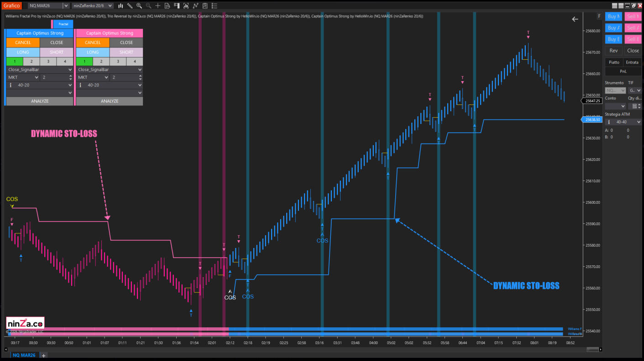This screenshot has height=361, width=644.
Task: Open the indicators icon in toolbar
Action: pyautogui.click(x=195, y=6)
